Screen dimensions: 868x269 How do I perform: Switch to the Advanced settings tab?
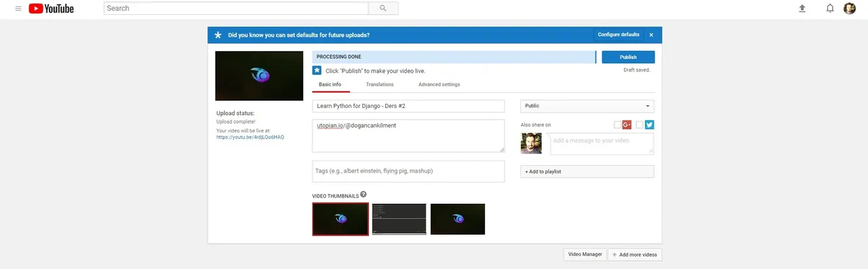point(439,84)
